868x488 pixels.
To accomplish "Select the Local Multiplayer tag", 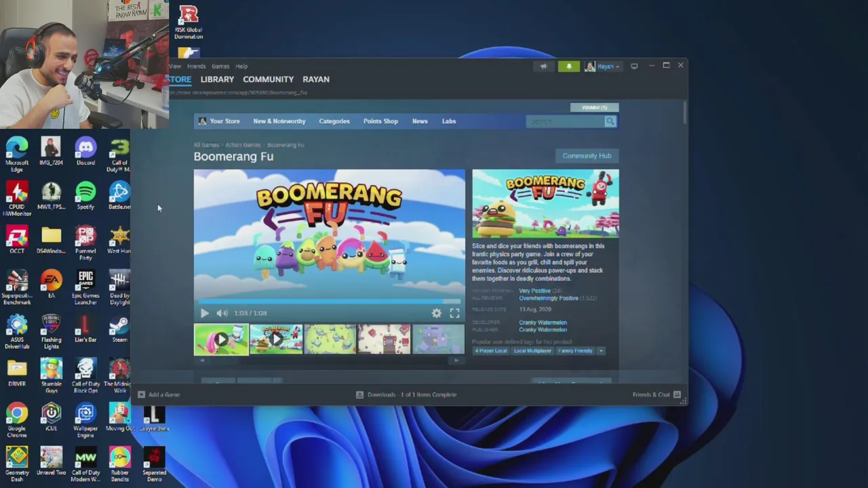I will [x=533, y=351].
